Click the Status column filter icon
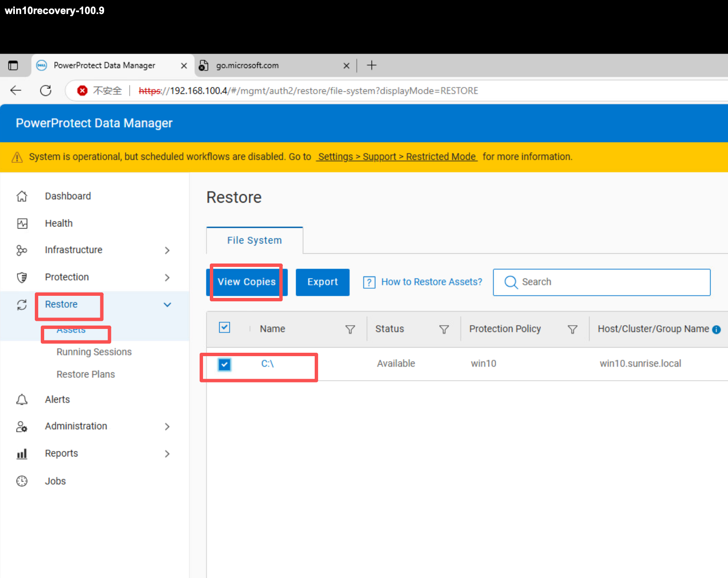This screenshot has width=728, height=578. 444,329
